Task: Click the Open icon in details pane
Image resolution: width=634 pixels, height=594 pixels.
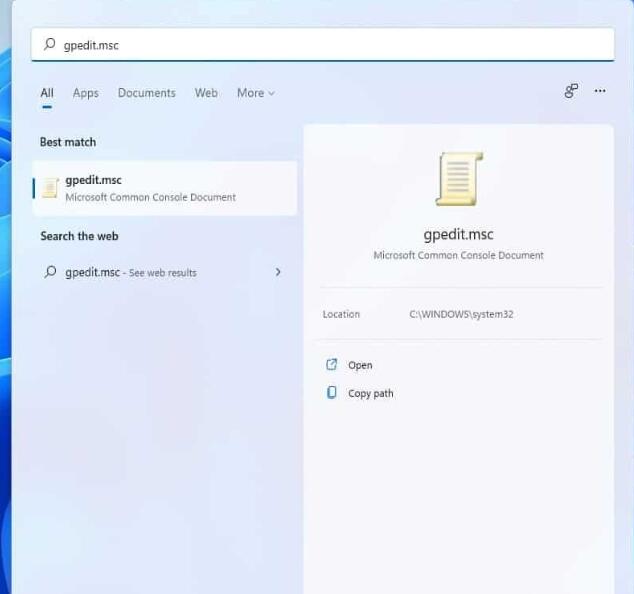Action: pos(332,364)
